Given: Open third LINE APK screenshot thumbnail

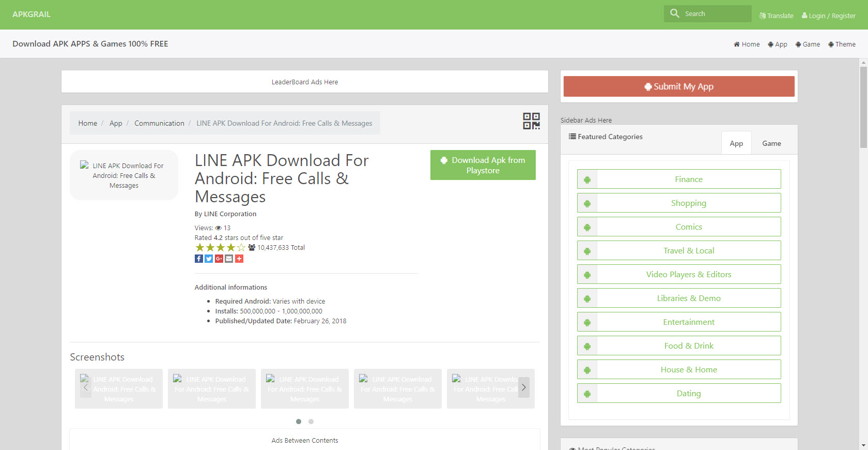Looking at the screenshot, I should (x=305, y=389).
